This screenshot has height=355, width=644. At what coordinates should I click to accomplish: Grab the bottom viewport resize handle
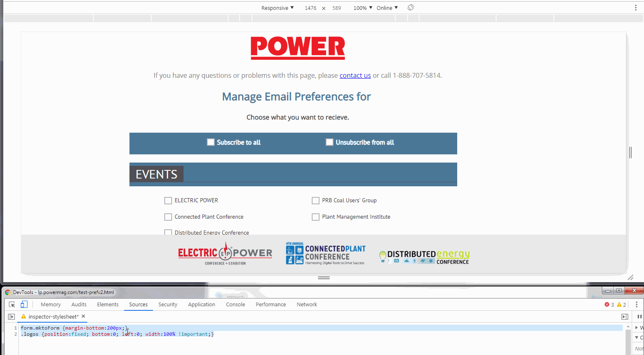pyautogui.click(x=324, y=278)
